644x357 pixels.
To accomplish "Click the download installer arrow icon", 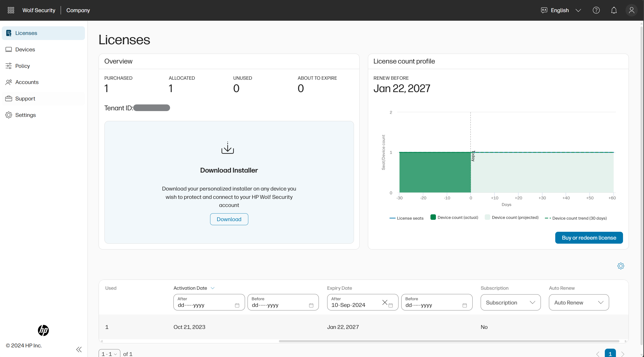I will 228,148.
